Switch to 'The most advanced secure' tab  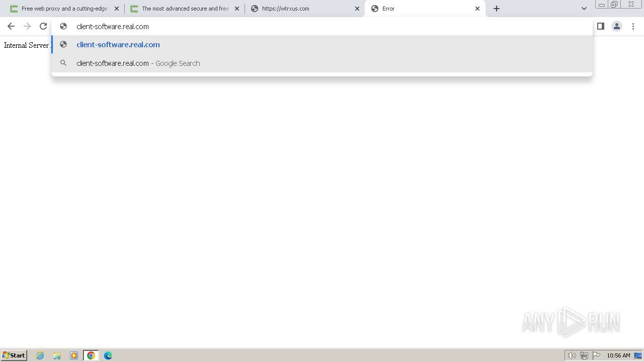(185, 9)
